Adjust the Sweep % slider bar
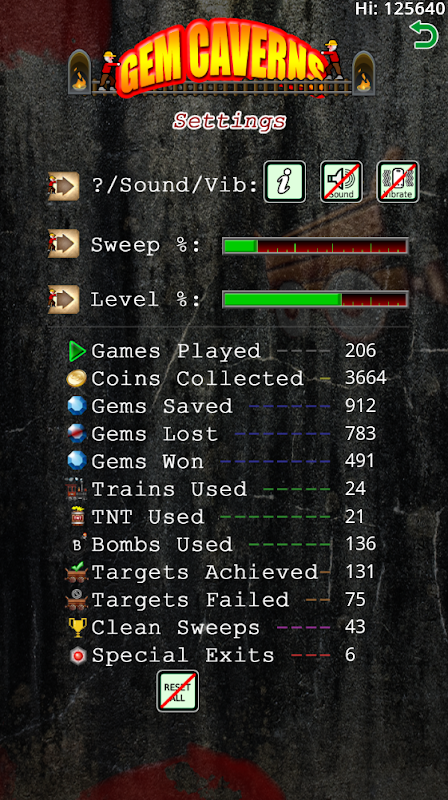The image size is (448, 800). click(315, 246)
